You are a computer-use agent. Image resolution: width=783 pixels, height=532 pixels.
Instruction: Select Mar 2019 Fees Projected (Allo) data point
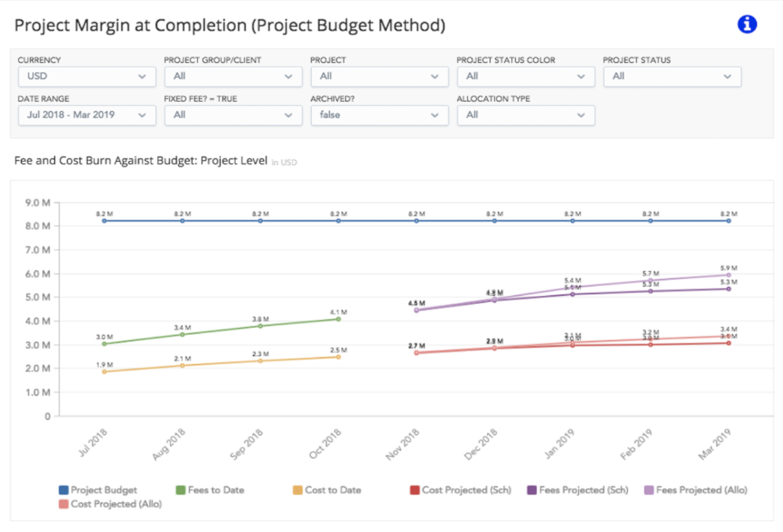click(x=728, y=275)
